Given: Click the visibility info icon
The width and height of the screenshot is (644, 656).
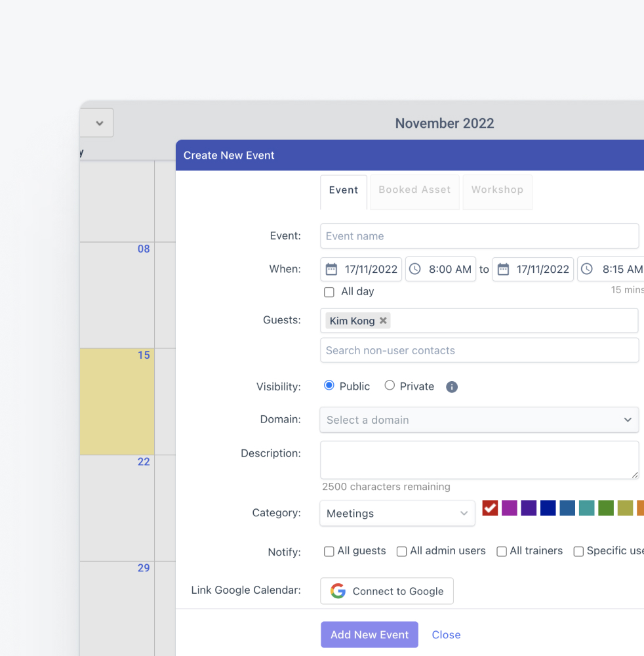Looking at the screenshot, I should pos(451,386).
